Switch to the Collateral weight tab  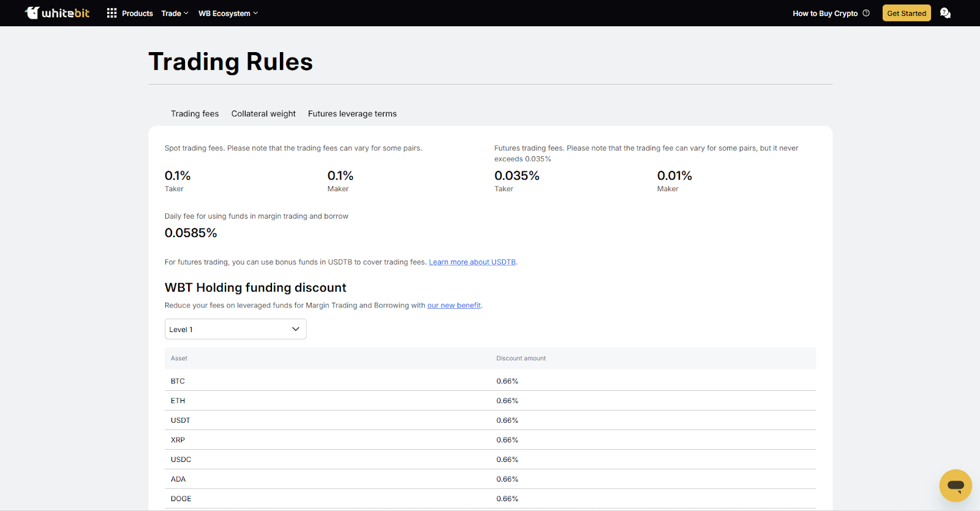(x=263, y=113)
